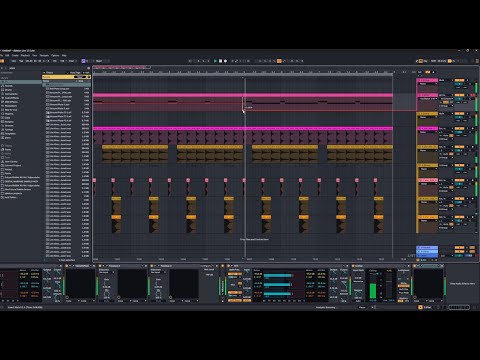Click 'Analysis Running' status text
The height and width of the screenshot is (360, 480).
pyautogui.click(x=326, y=307)
